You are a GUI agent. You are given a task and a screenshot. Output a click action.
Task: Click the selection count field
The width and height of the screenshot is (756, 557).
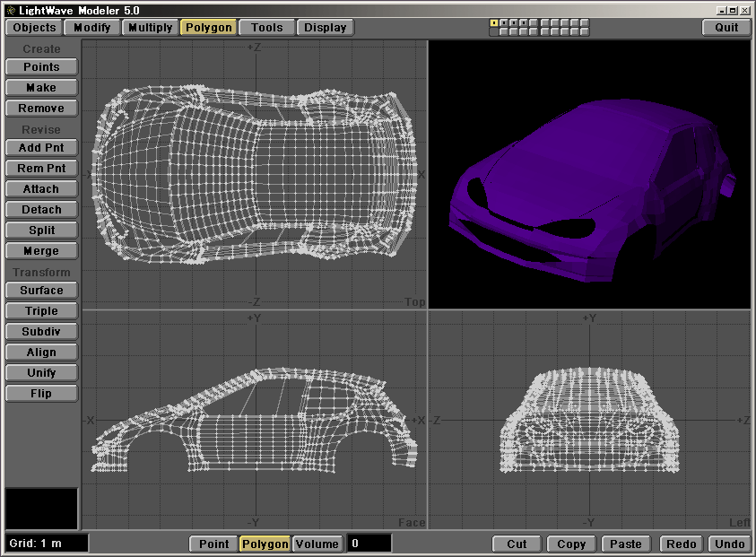coord(369,544)
